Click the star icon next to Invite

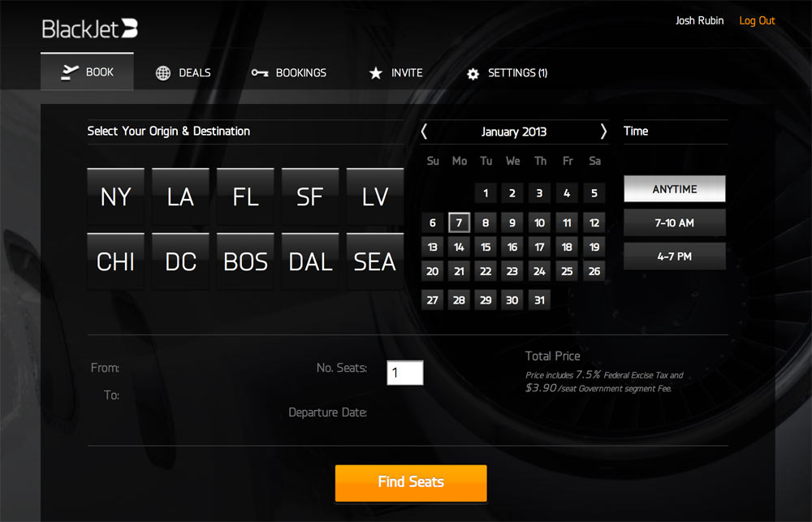pos(374,72)
